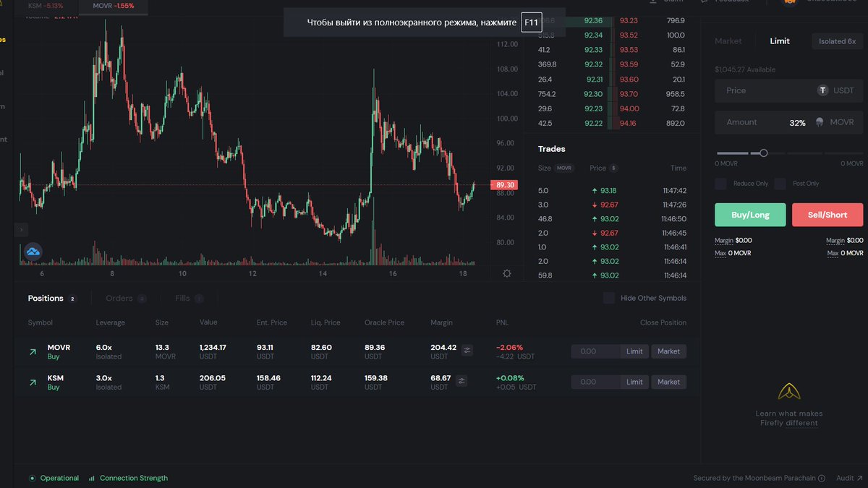Click trade row at 11:46:45
Screen dimensions: 868x488
[612, 233]
